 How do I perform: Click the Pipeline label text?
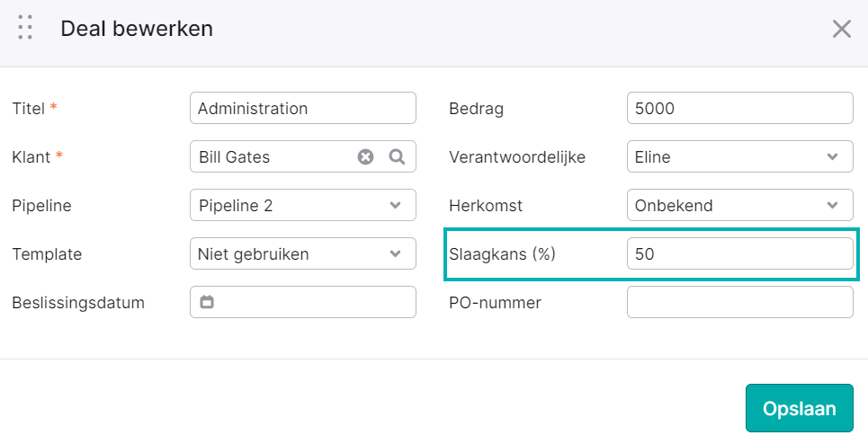[x=41, y=206]
